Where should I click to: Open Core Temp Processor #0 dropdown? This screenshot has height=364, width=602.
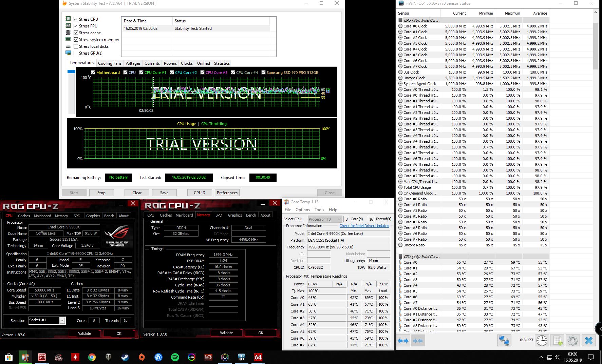coord(325,219)
